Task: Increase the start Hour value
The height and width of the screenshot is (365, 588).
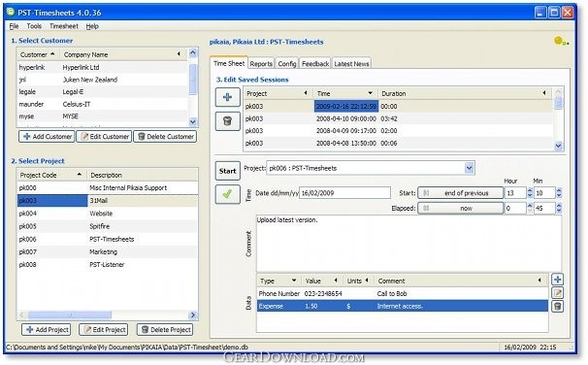Action: point(530,190)
